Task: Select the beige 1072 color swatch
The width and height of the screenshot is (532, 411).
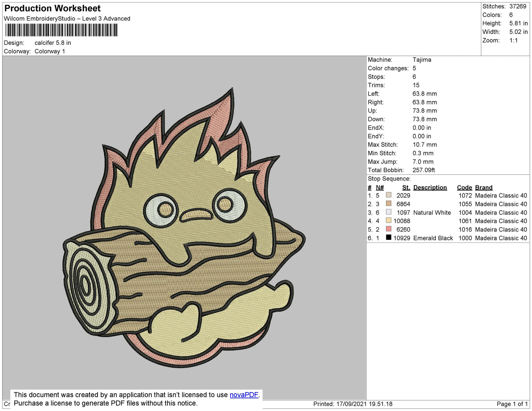Action: pyautogui.click(x=388, y=195)
